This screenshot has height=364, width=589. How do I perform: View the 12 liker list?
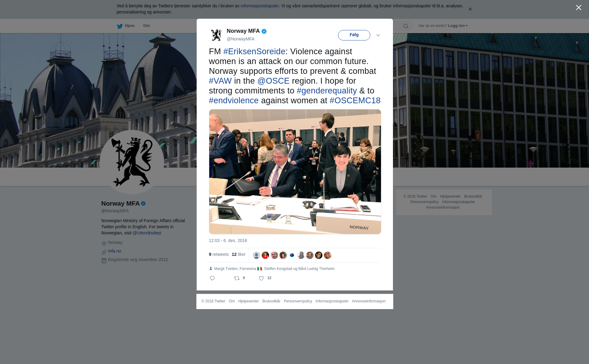(x=239, y=254)
